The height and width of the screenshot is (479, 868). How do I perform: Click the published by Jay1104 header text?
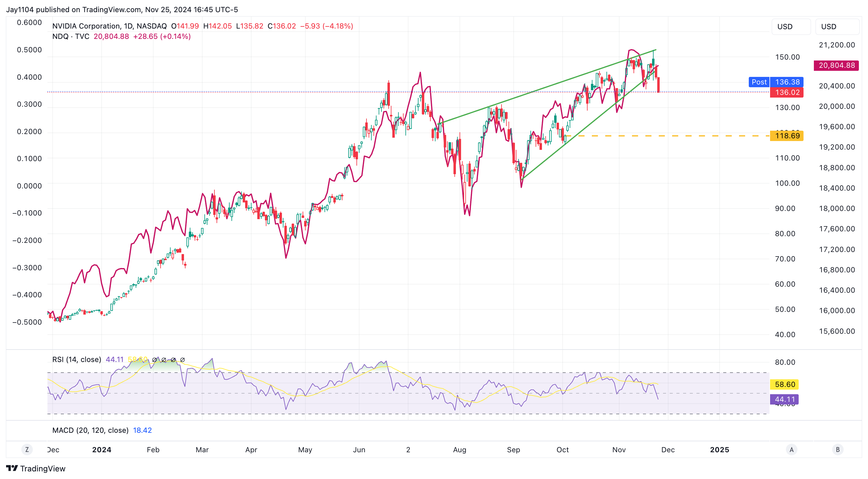122,9
